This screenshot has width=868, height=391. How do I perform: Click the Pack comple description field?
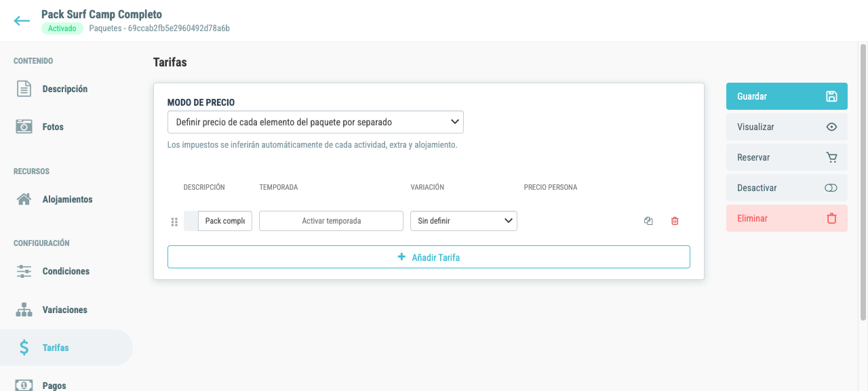point(225,221)
